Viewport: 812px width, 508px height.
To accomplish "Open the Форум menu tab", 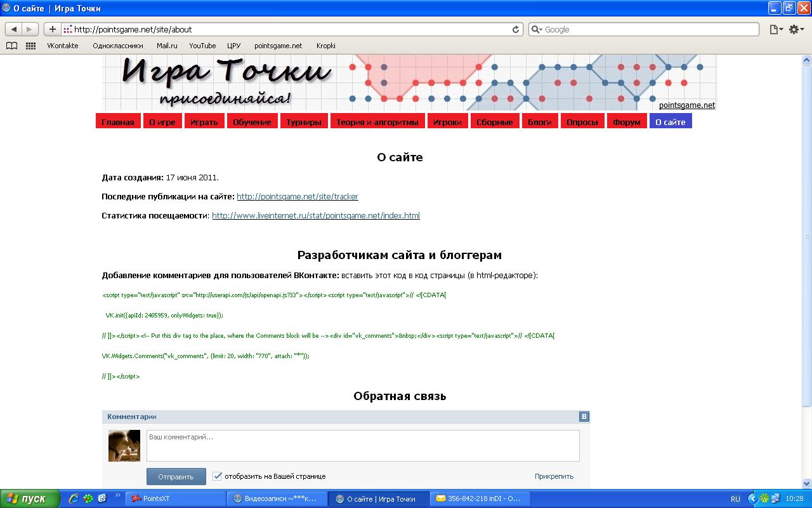I will tap(627, 122).
